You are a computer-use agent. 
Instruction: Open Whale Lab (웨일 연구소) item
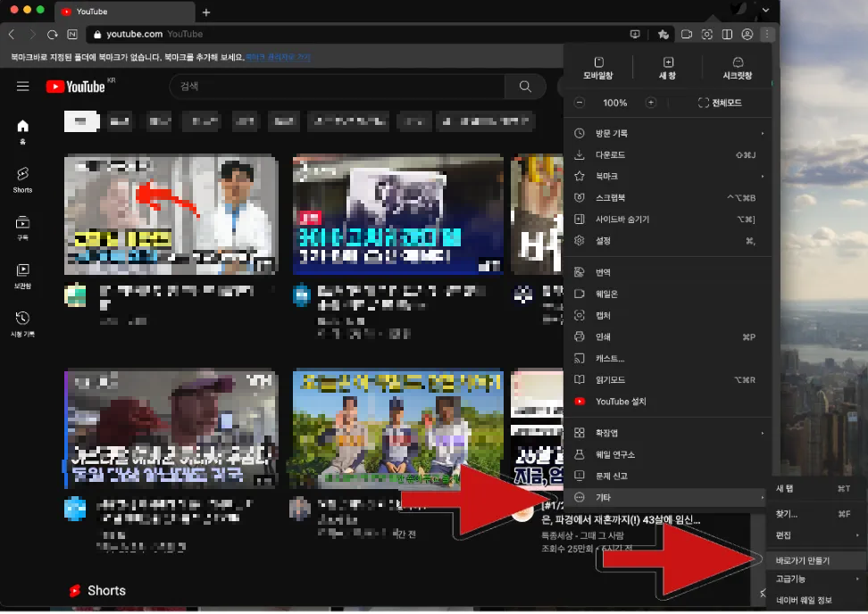668,455
